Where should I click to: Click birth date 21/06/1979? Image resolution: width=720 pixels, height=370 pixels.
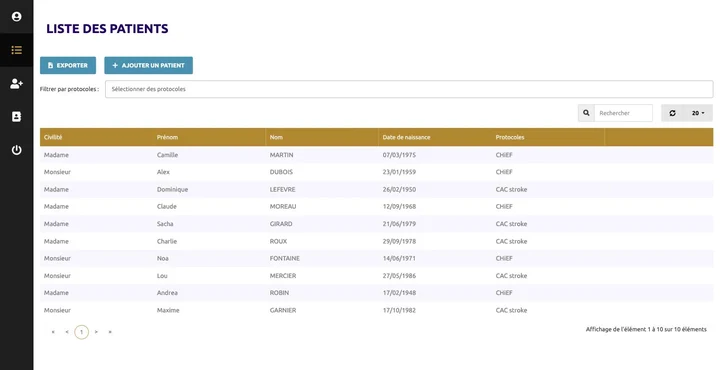point(399,224)
